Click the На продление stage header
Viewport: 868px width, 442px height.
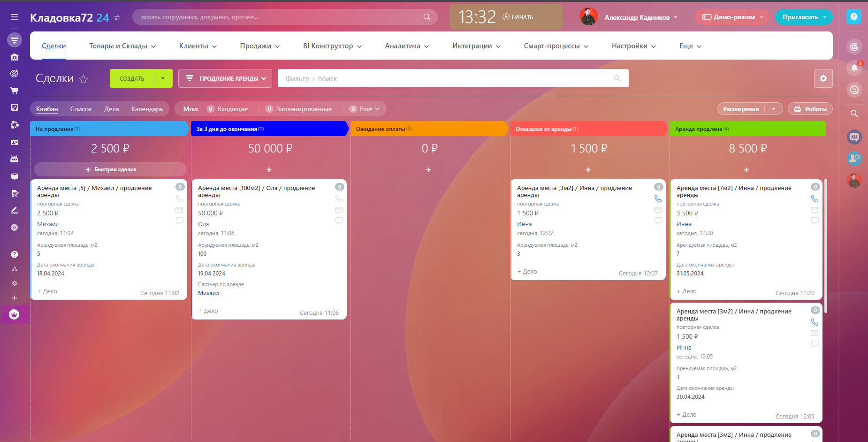110,129
